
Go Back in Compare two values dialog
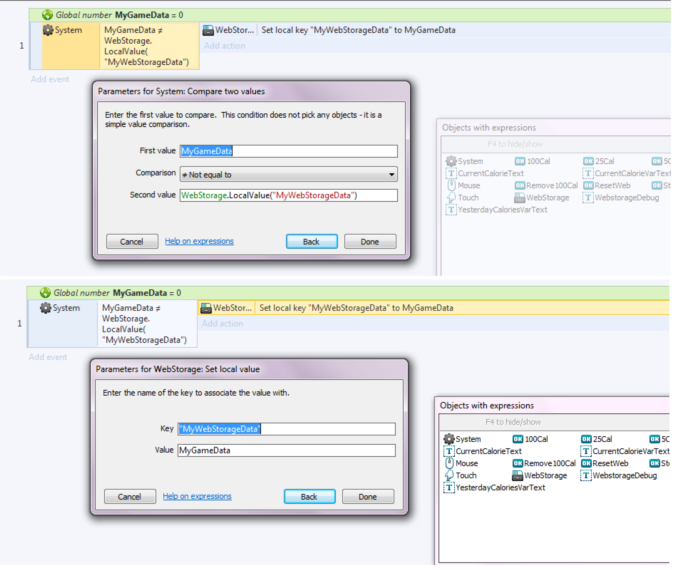[311, 242]
